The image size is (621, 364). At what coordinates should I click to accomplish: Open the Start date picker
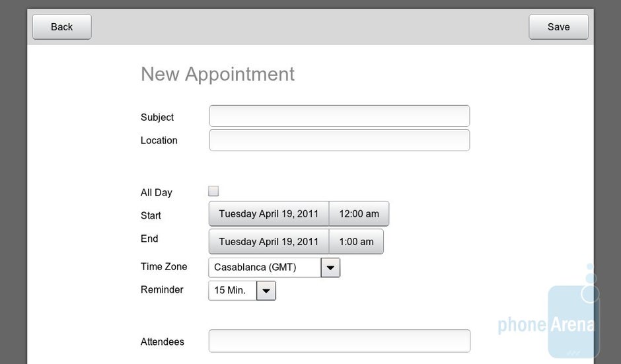269,214
